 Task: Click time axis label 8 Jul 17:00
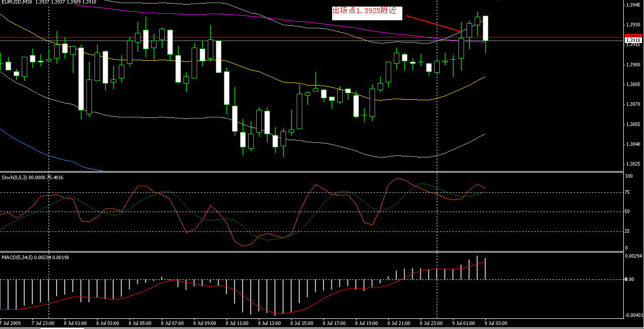point(333,323)
